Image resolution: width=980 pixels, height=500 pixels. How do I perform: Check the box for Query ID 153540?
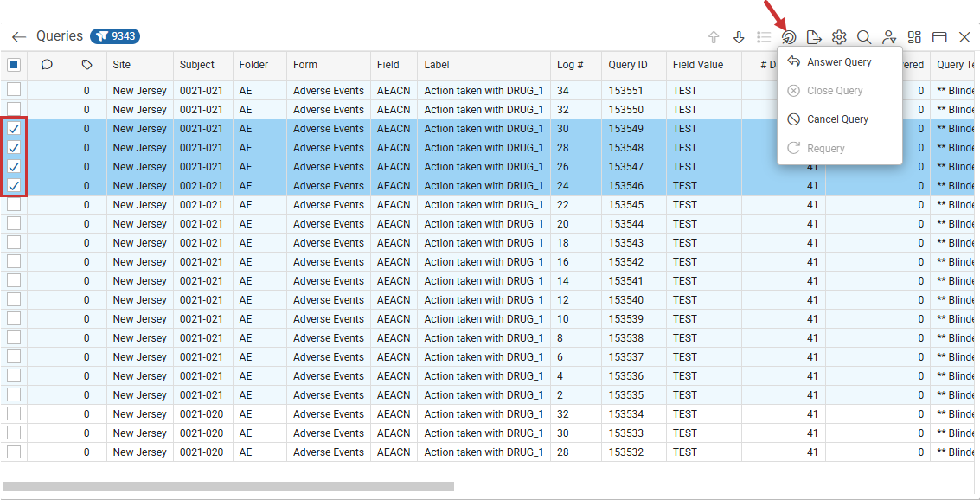(14, 299)
